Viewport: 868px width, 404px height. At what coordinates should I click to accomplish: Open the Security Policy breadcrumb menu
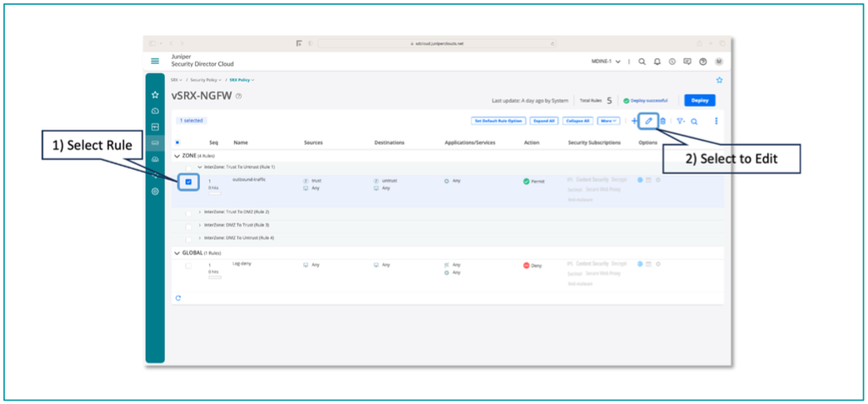(205, 80)
